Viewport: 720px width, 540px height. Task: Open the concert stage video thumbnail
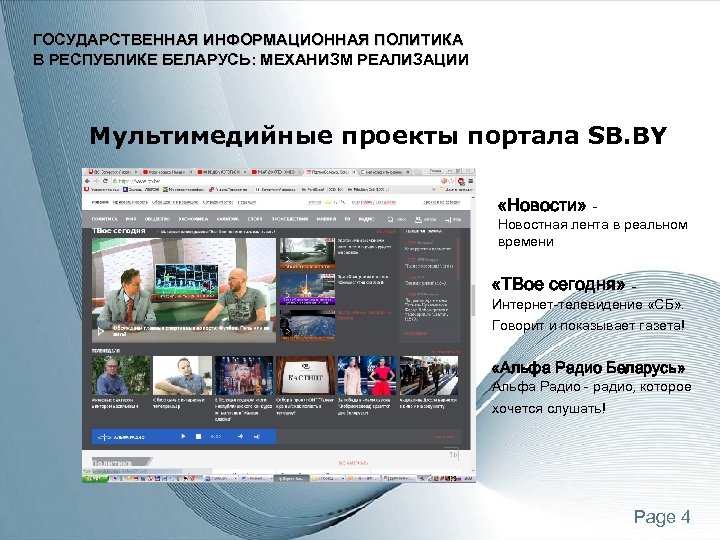tap(244, 376)
